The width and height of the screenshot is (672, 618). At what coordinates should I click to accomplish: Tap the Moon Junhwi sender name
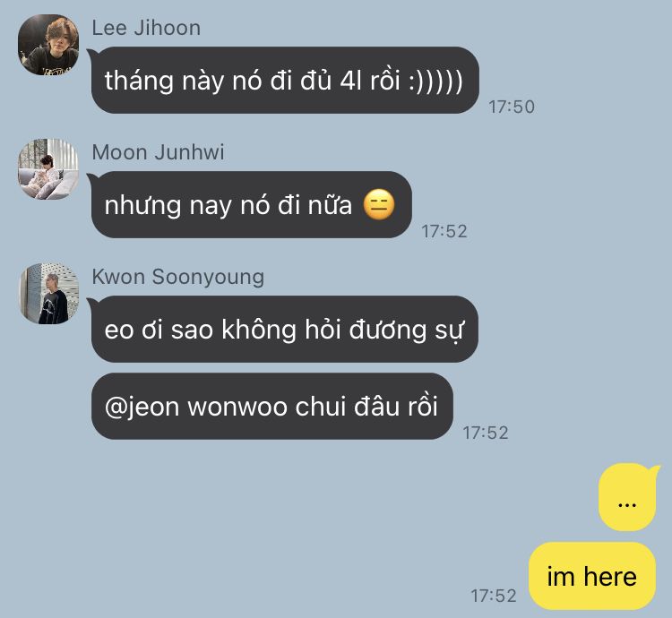(158, 152)
